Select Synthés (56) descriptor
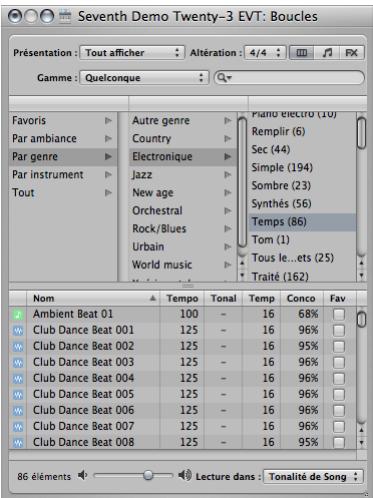The height and width of the screenshot is (498, 373). pos(302,203)
